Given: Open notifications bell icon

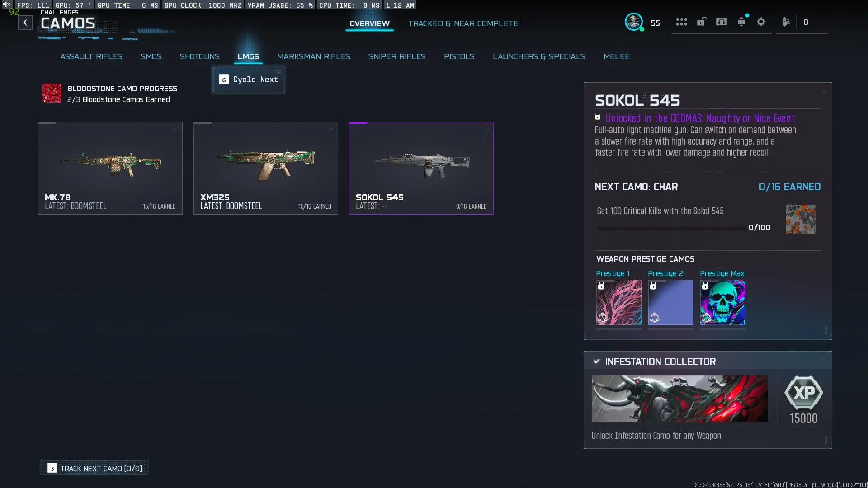Looking at the screenshot, I should (x=741, y=22).
